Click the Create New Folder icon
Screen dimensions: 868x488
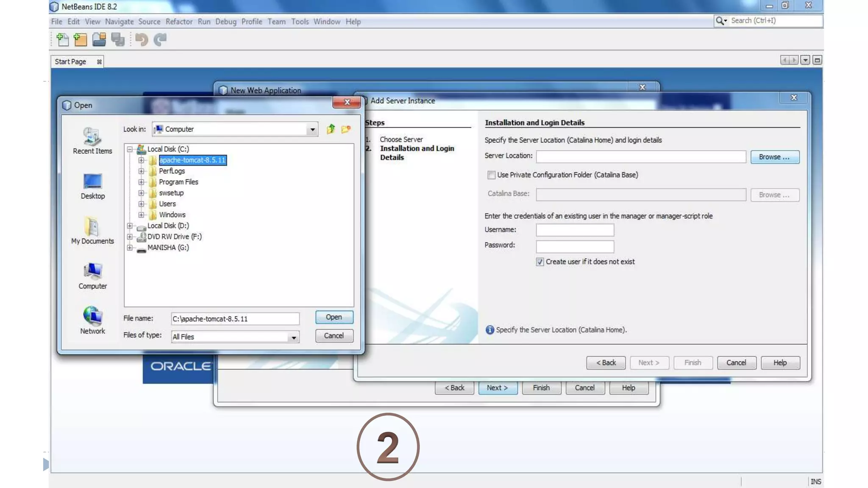(x=346, y=129)
